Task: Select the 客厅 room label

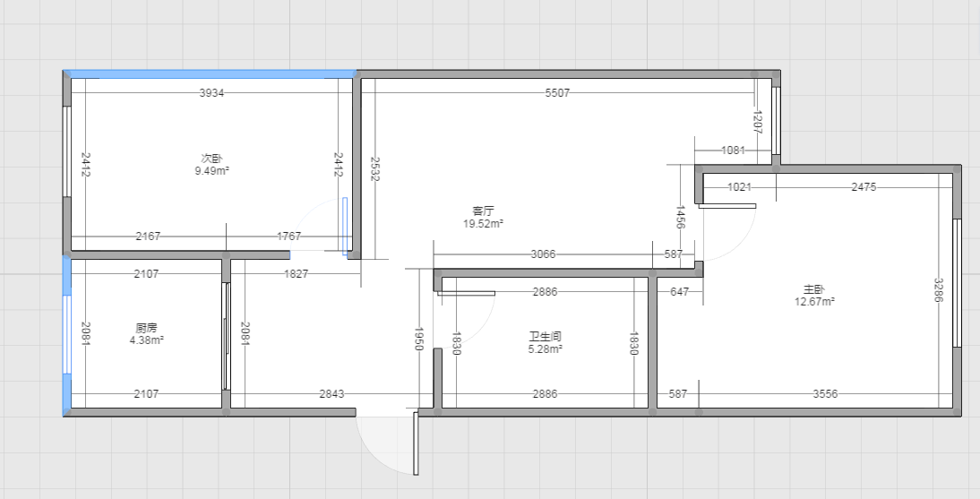Action: (x=483, y=211)
